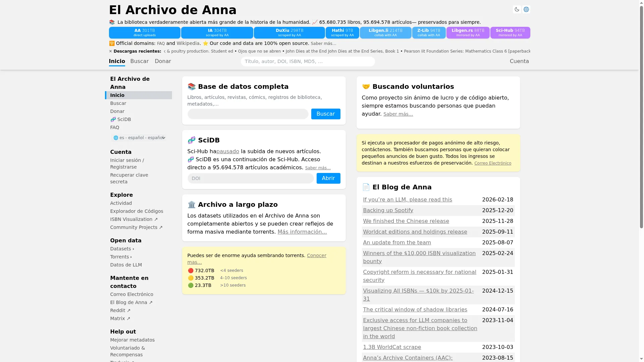Click the AA 301TB direct uploads badge
The width and height of the screenshot is (644, 362).
click(145, 33)
